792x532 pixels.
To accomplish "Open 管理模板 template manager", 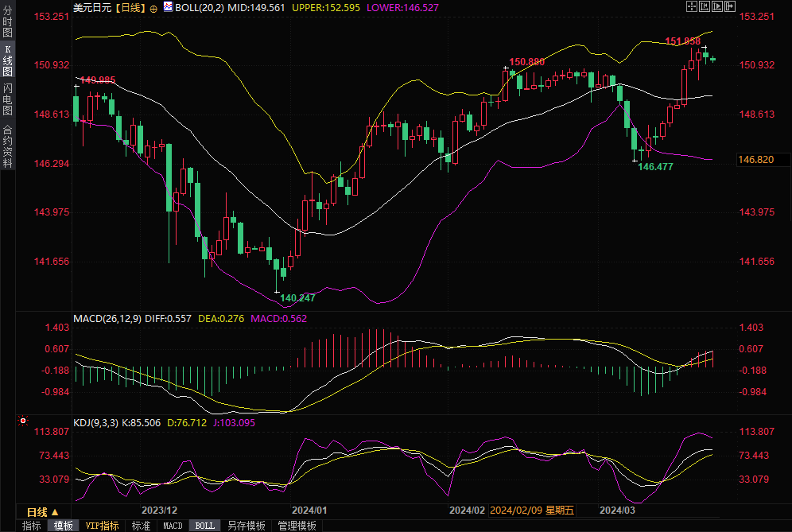I will pyautogui.click(x=297, y=526).
